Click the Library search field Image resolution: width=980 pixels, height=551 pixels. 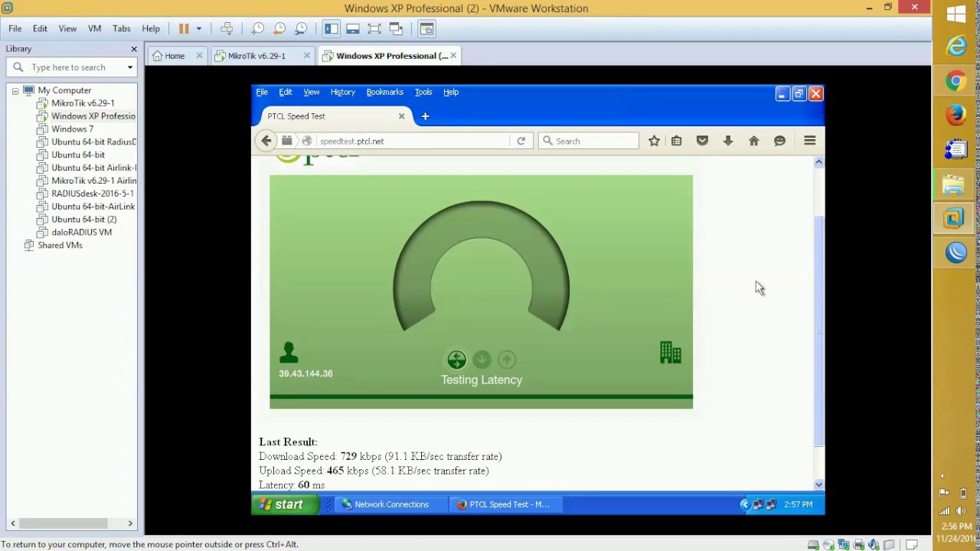(x=73, y=67)
